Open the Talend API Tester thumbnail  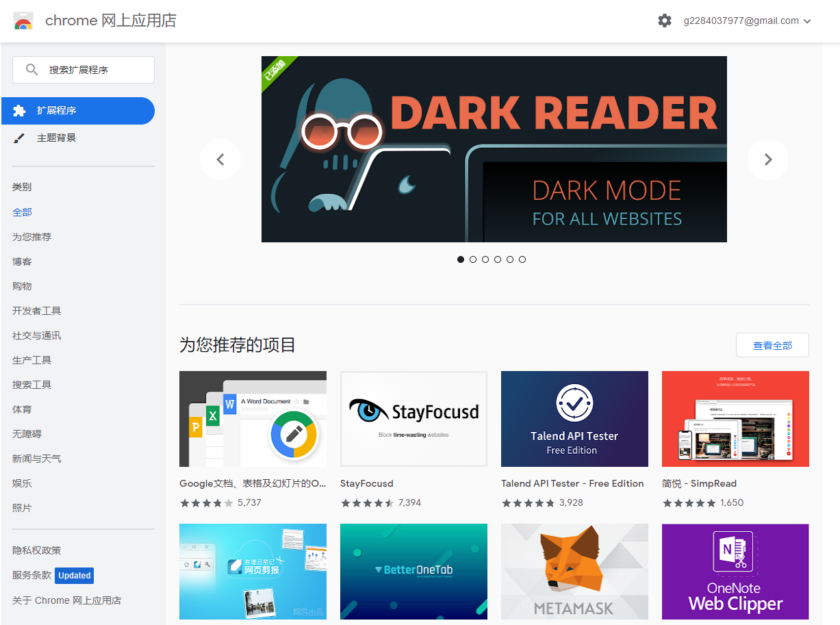click(x=574, y=419)
